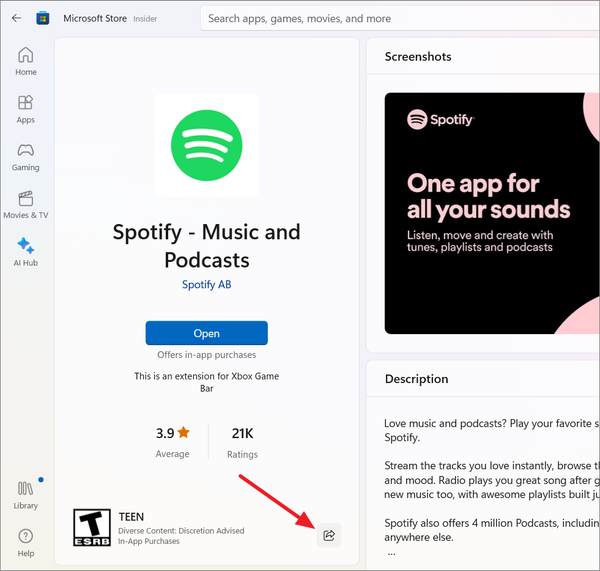600x571 pixels.
Task: Click the Description section heading
Action: tap(416, 379)
